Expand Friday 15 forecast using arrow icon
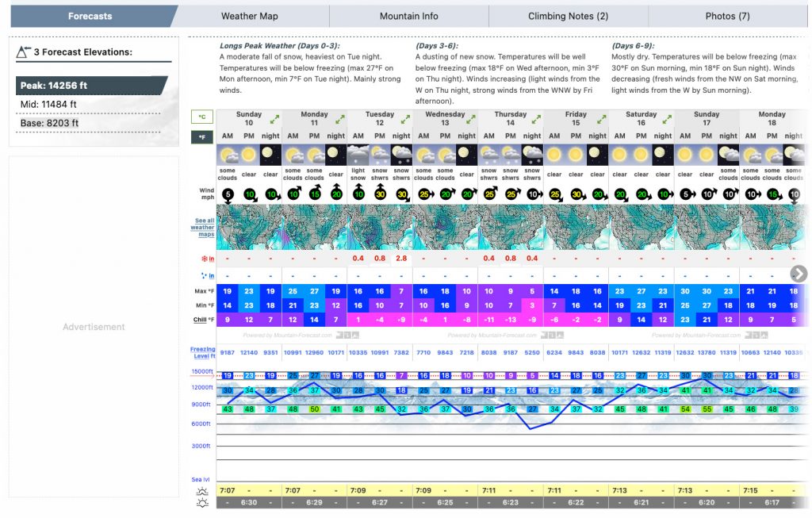The width and height of the screenshot is (812, 518). [601, 119]
